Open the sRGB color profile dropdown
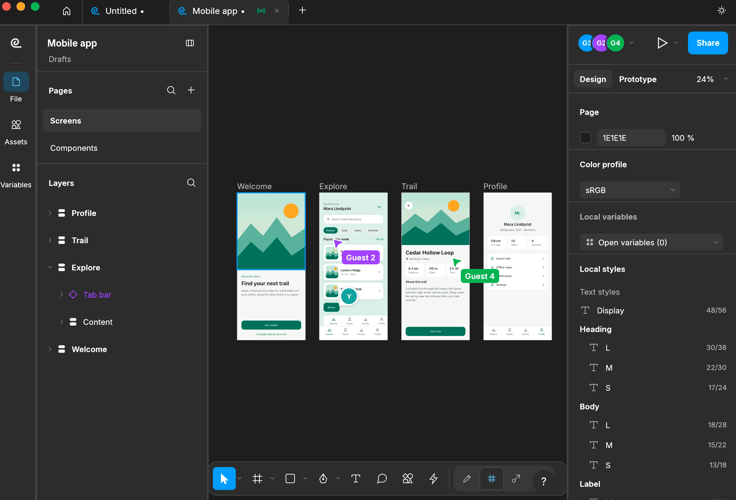Viewport: 736px width, 500px height. click(x=629, y=190)
